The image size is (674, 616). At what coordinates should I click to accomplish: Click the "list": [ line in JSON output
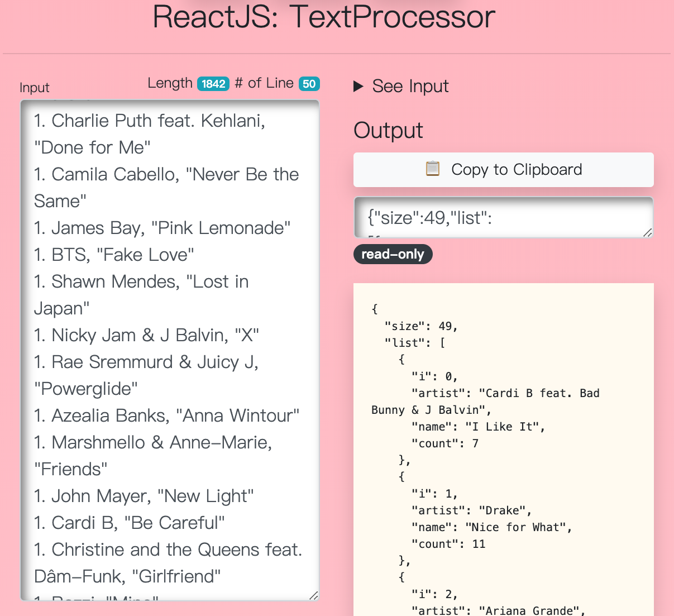(x=414, y=343)
